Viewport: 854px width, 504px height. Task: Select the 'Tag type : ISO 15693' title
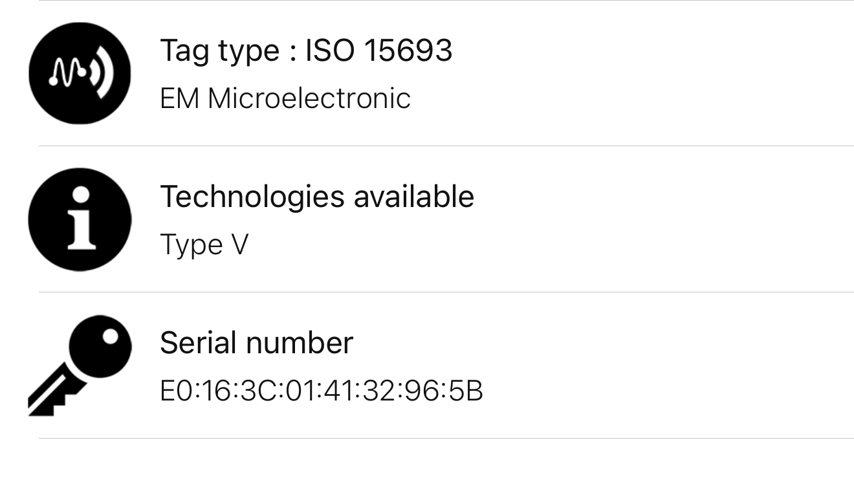pos(305,50)
